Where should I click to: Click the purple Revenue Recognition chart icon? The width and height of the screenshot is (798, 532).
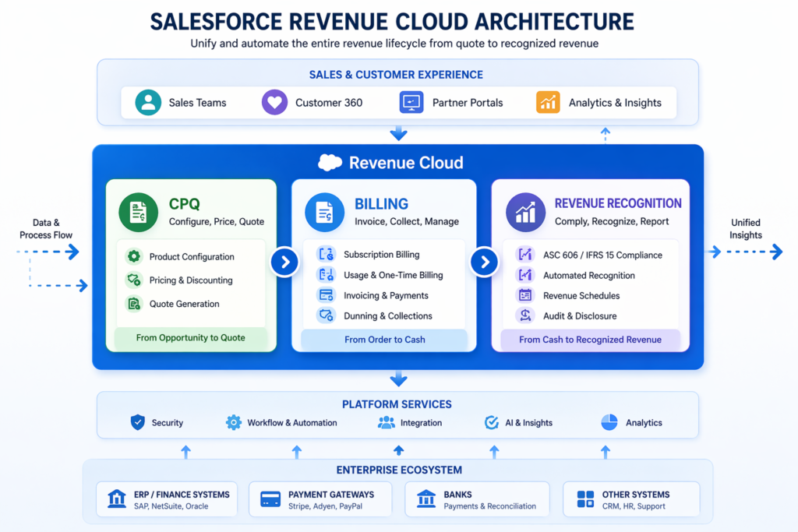tap(525, 212)
